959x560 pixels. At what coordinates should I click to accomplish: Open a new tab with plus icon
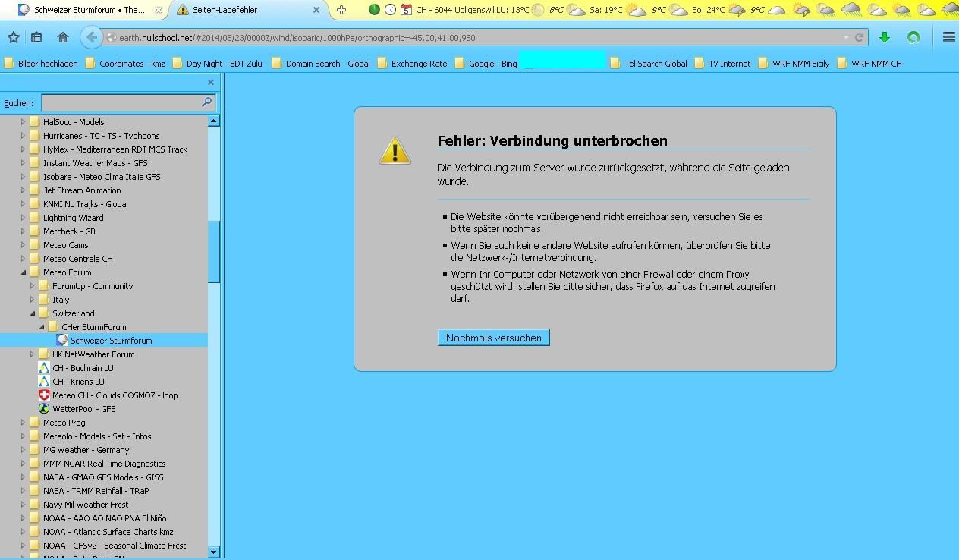(x=341, y=10)
